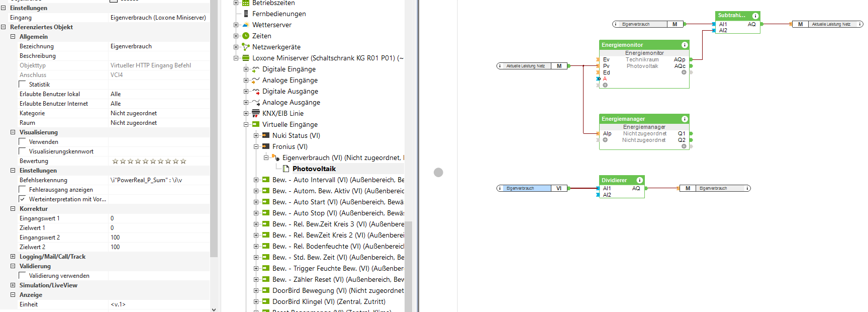This screenshot has height=312, width=868.
Task: Tick the Verwenden checkbox under Visualisierung
Action: coord(22,142)
